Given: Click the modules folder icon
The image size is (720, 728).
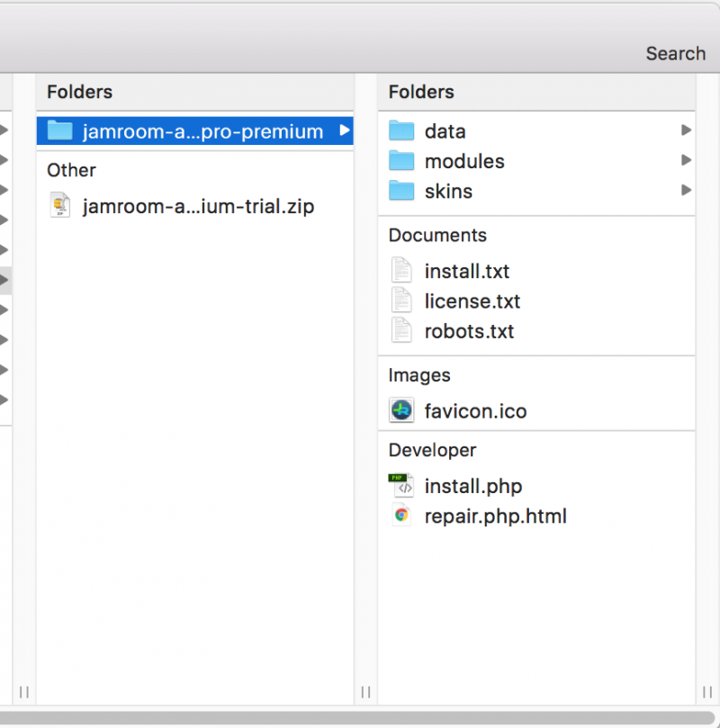Looking at the screenshot, I should click(x=401, y=161).
